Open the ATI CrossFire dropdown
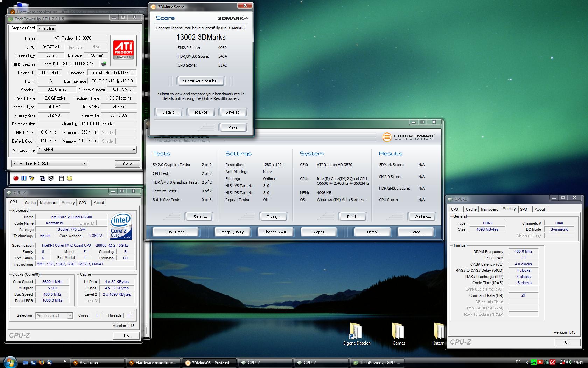The width and height of the screenshot is (588, 368). coord(87,150)
